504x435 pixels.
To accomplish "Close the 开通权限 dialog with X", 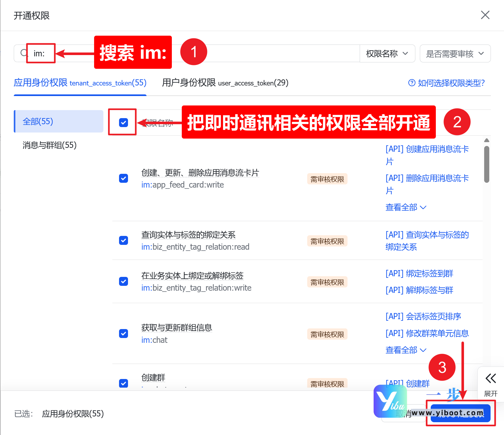I will [485, 15].
